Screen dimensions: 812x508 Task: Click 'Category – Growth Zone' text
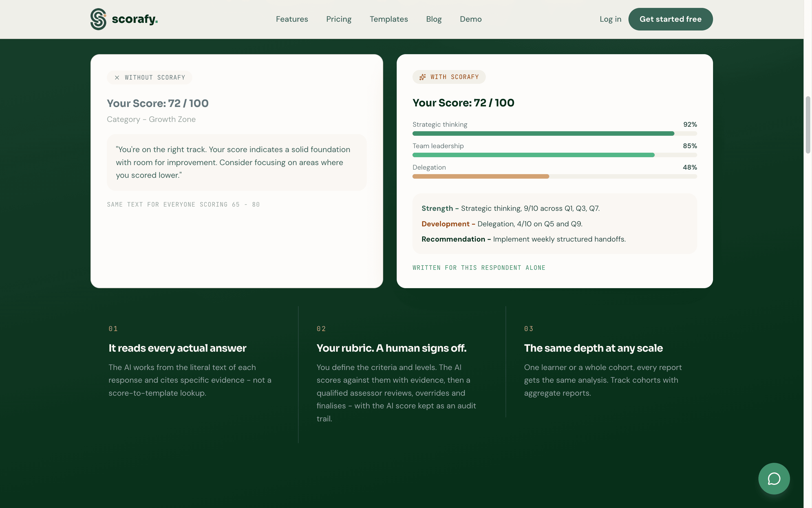point(151,119)
